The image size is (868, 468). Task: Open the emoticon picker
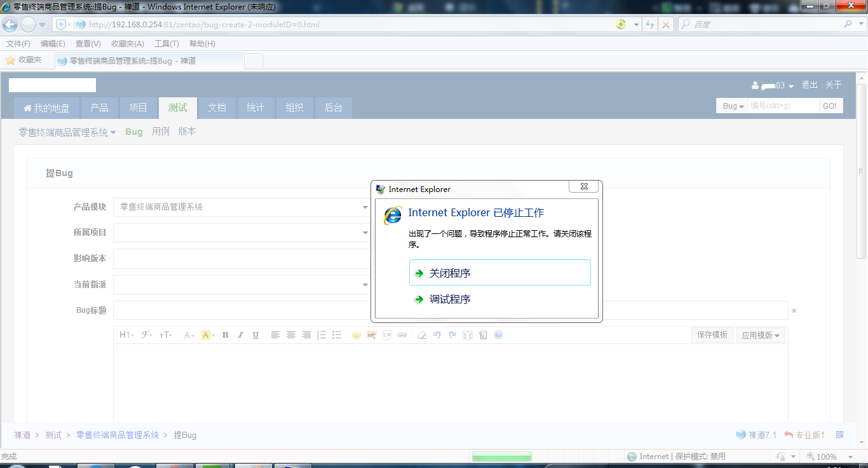356,335
